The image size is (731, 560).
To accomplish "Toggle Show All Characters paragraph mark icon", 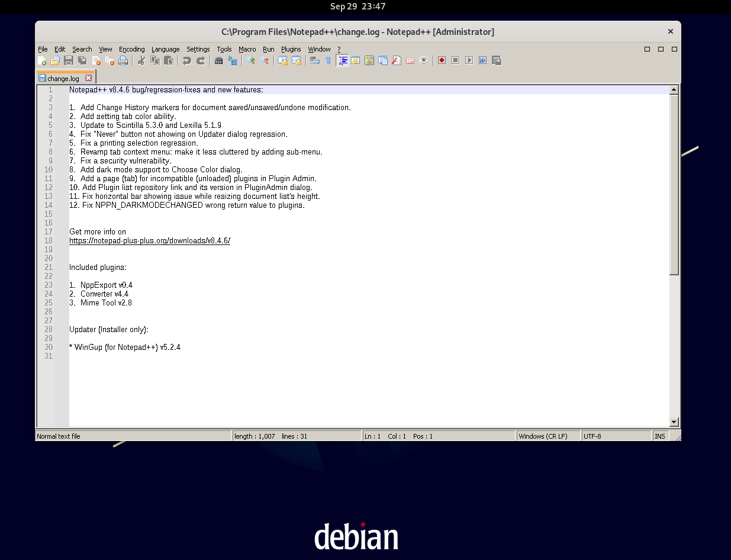I will (328, 60).
